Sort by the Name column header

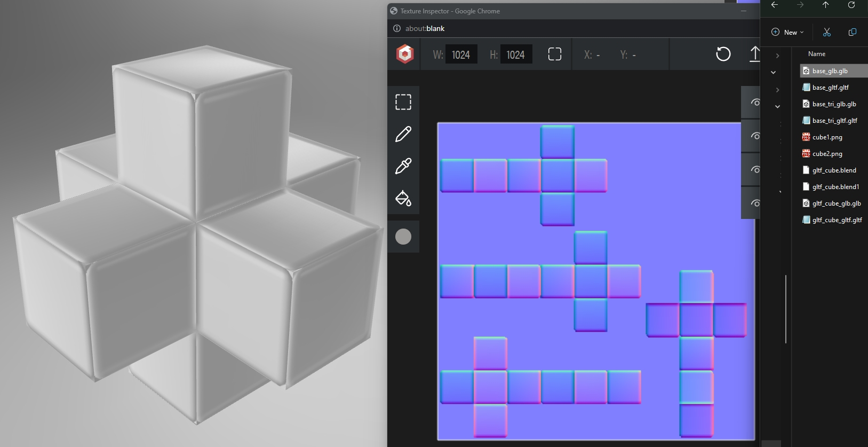coord(817,54)
